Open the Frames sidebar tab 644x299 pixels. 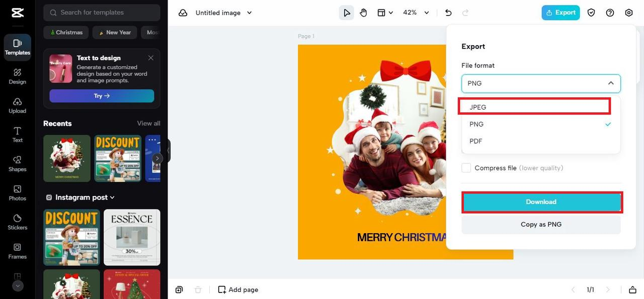[18, 251]
